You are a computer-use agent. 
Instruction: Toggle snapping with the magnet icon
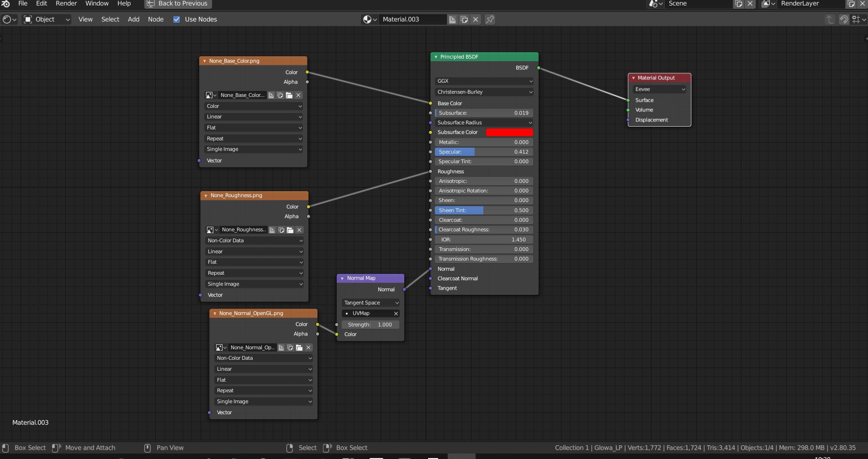pyautogui.click(x=844, y=19)
